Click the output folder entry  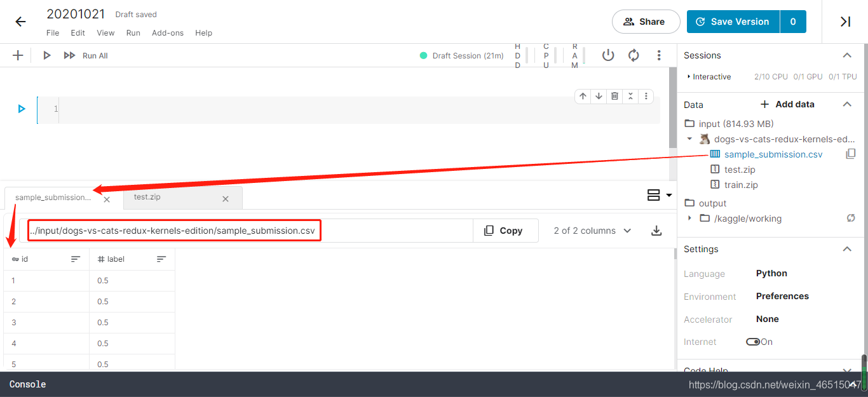coord(705,203)
